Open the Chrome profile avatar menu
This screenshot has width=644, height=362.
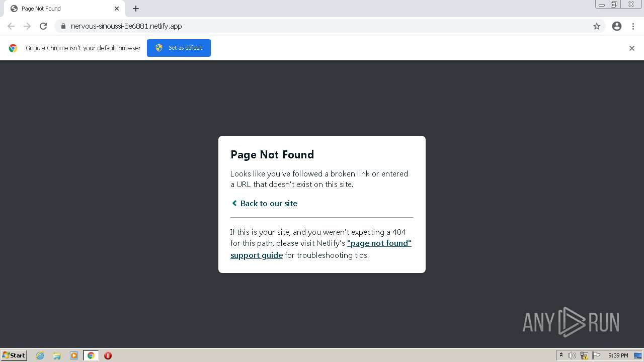[617, 26]
